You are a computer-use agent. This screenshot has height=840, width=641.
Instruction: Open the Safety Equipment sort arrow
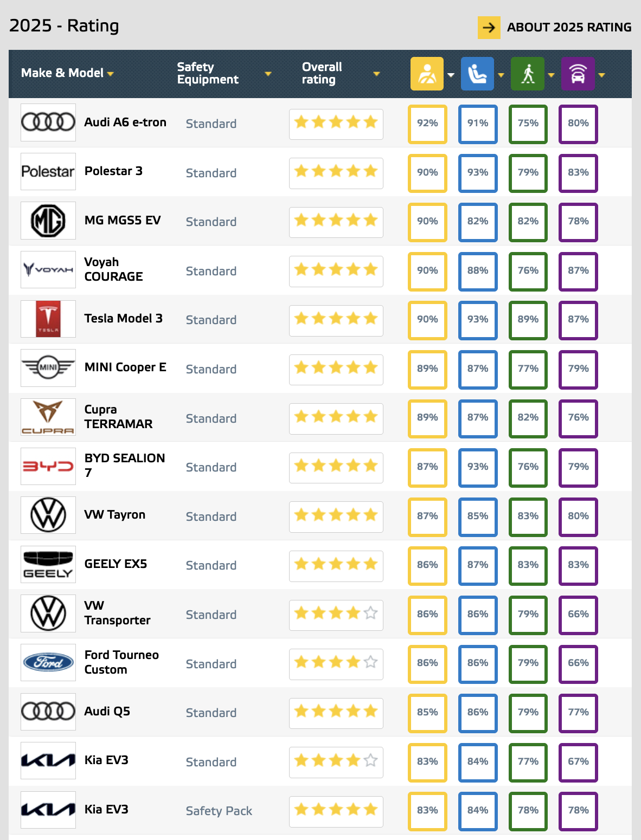pyautogui.click(x=268, y=74)
